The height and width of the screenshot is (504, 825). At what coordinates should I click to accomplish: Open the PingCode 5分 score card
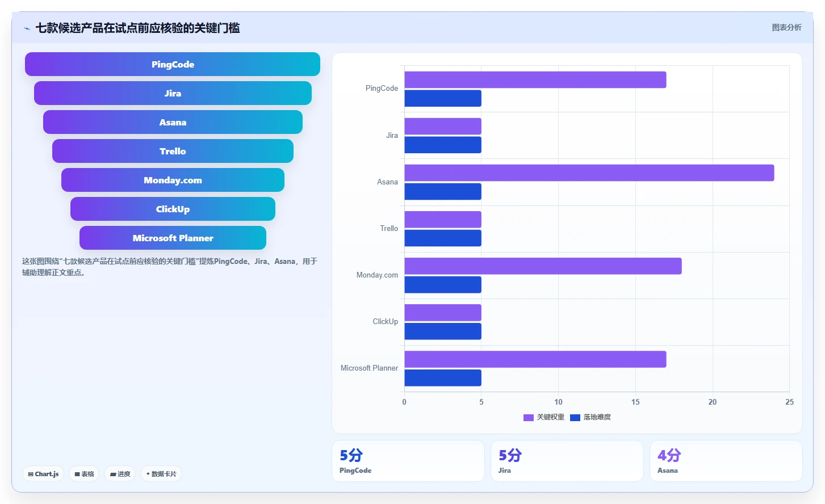coord(408,461)
